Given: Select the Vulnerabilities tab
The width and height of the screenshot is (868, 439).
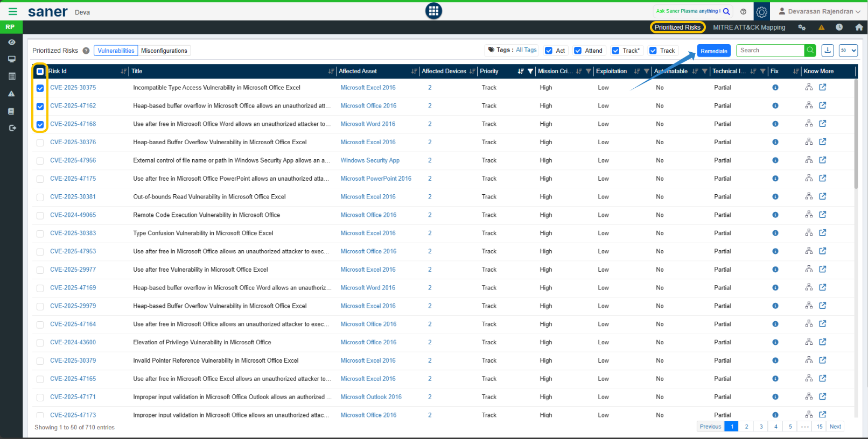Looking at the screenshot, I should 116,51.
